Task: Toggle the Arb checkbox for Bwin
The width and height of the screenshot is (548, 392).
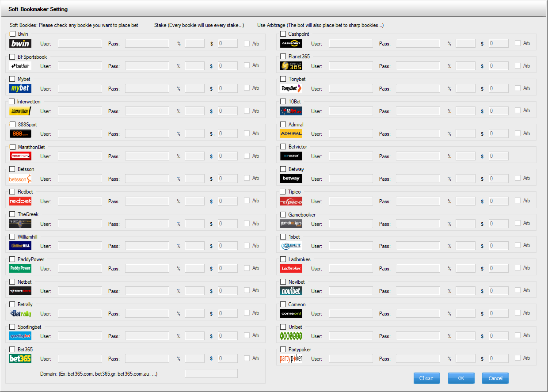Action: point(247,43)
